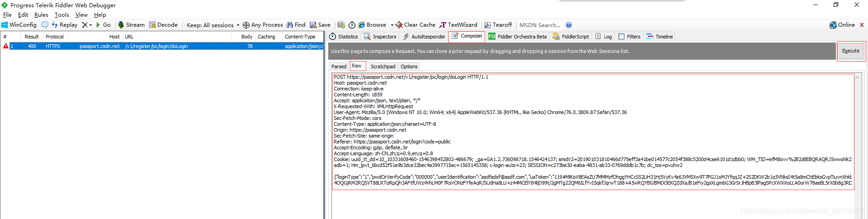Click the Online status indicator
The width and height of the screenshot is (868, 219).
(842, 25)
